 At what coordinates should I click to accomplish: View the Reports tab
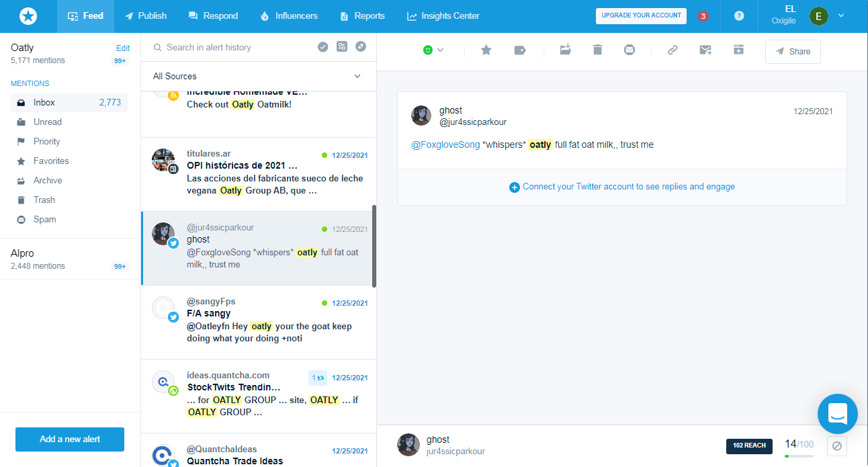363,16
